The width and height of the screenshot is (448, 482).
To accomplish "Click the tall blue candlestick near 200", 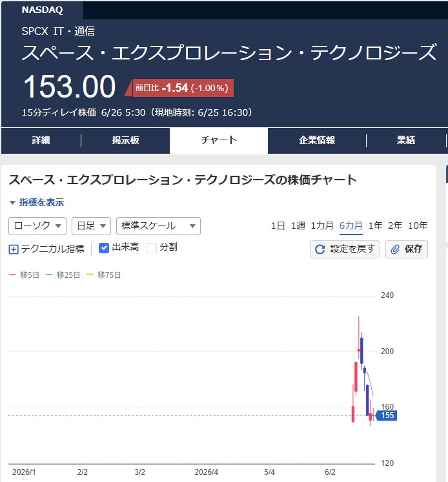I will (x=361, y=350).
